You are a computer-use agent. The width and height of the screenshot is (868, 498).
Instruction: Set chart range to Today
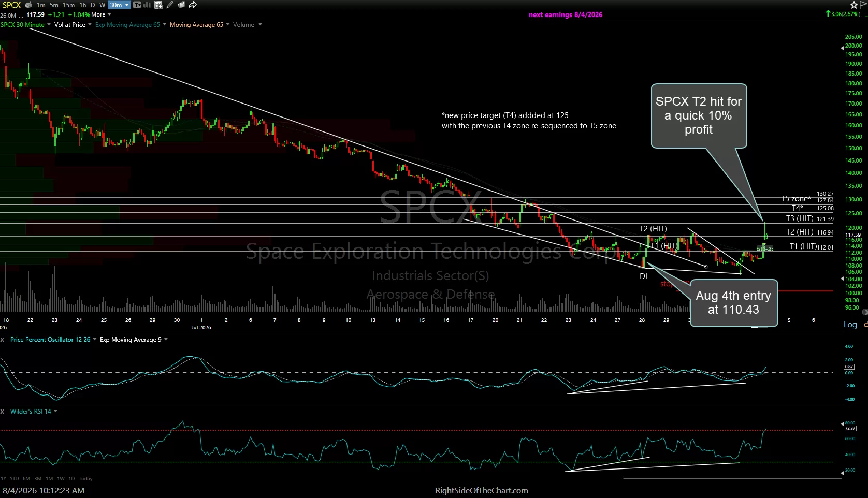click(x=85, y=479)
